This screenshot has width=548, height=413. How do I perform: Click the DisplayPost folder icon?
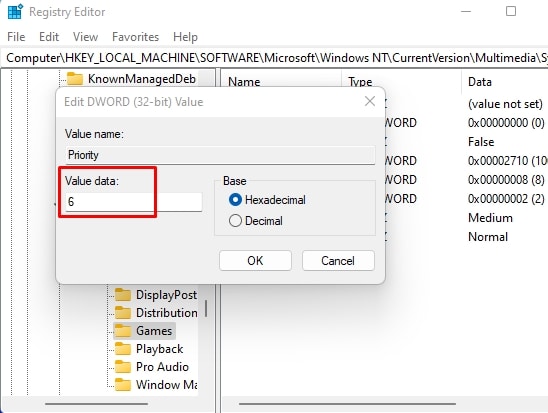click(123, 295)
